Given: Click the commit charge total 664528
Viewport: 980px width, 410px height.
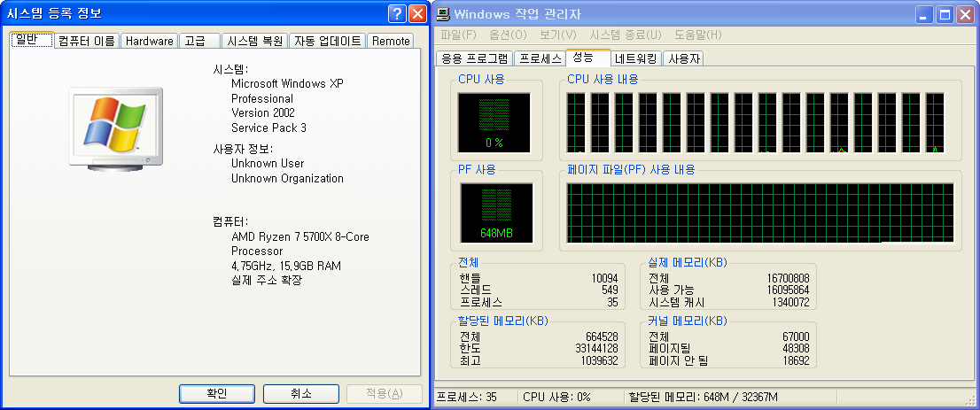Looking at the screenshot, I should pyautogui.click(x=602, y=337).
